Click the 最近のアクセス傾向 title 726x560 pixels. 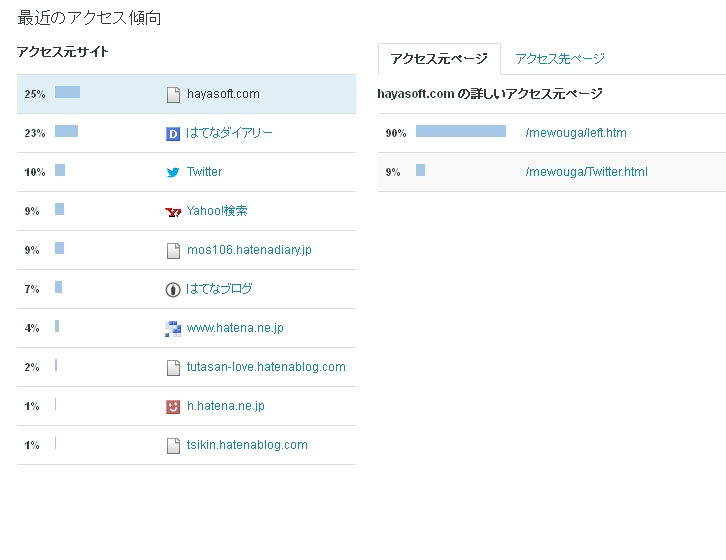(89, 18)
